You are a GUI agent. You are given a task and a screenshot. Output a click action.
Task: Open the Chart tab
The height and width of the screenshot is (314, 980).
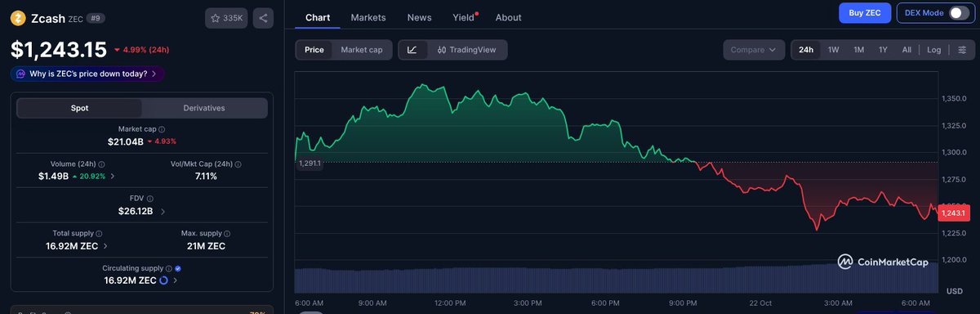point(318,17)
